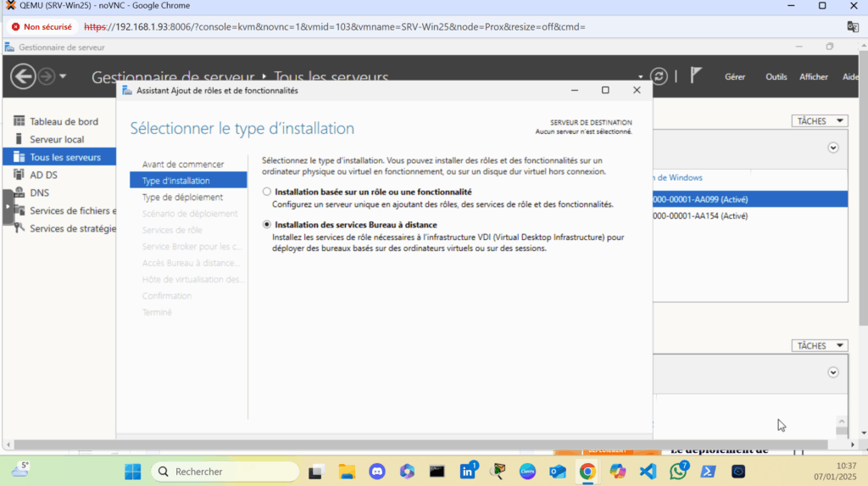
Task: Select Tableau de bord in the sidebar
Action: 64,121
